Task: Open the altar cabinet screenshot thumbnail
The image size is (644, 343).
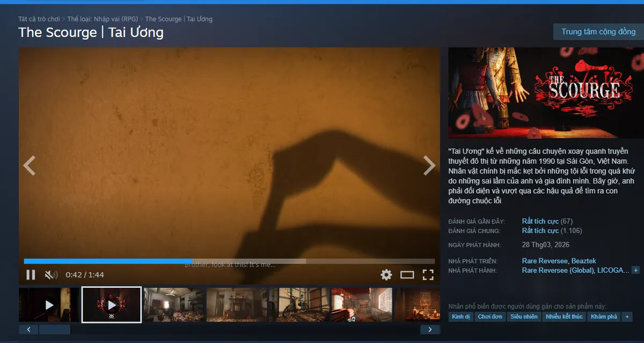Action: [237, 305]
